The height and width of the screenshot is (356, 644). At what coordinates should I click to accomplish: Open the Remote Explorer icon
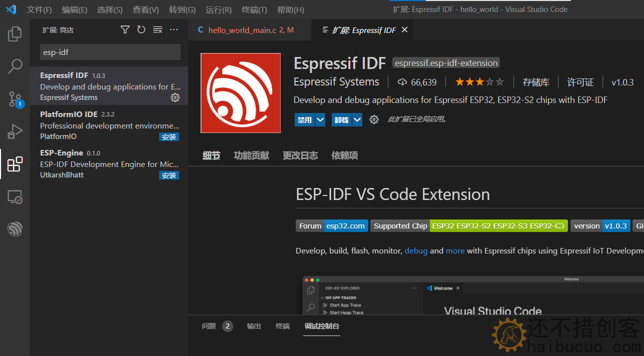15,197
